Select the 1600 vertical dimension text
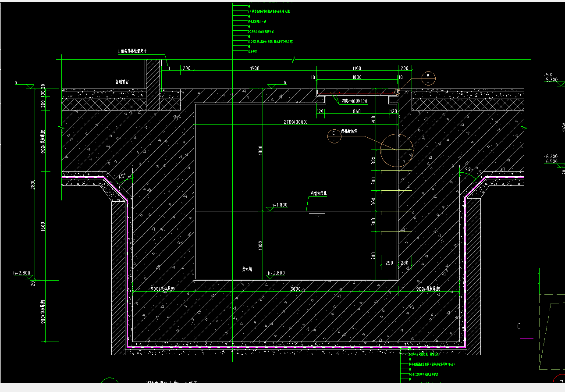565x392 pixels. [43, 227]
